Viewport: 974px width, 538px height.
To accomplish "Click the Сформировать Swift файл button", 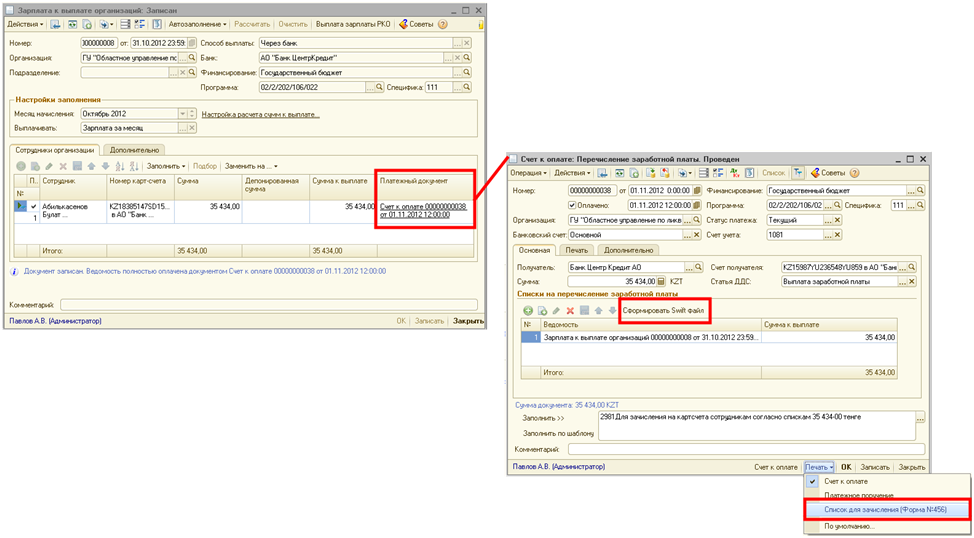I will point(664,311).
